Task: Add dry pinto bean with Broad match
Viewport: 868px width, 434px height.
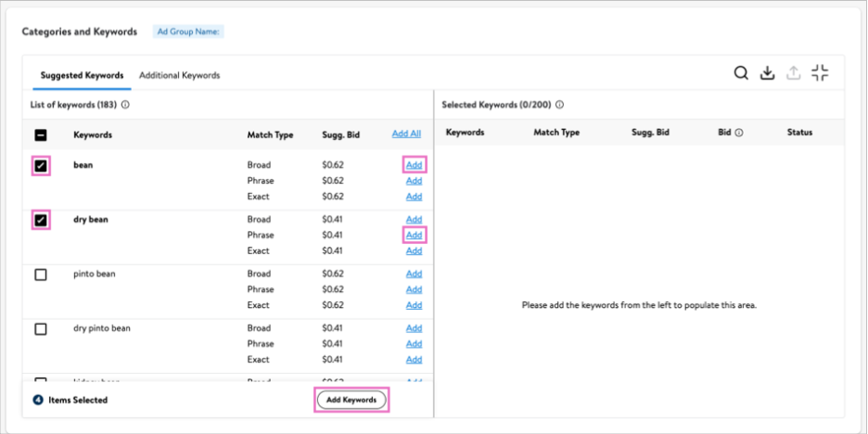Action: pos(415,328)
